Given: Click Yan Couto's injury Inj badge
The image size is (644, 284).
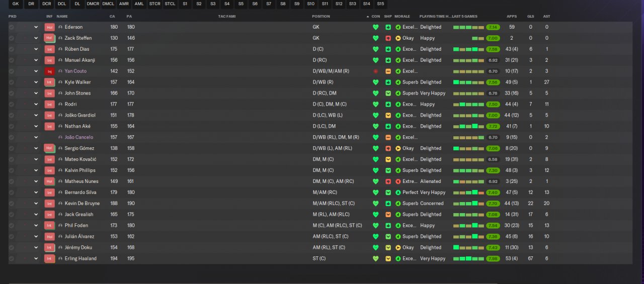Looking at the screenshot, I should (49, 71).
